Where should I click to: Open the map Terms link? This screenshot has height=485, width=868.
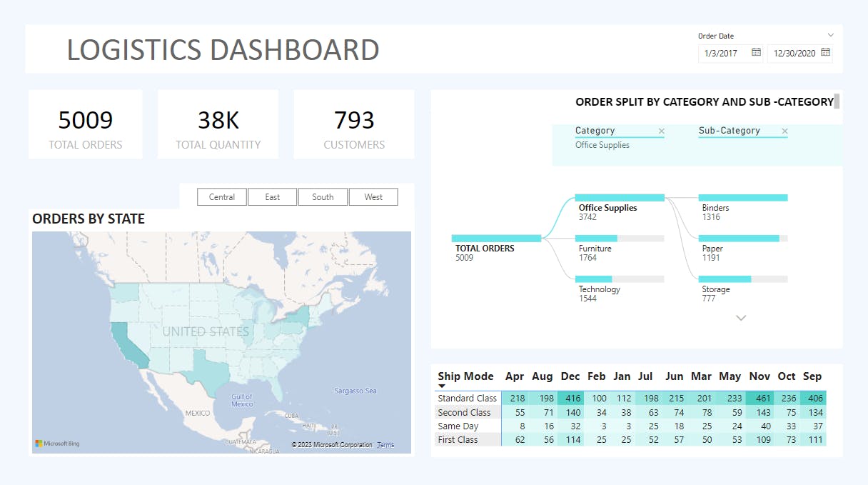tap(385, 445)
